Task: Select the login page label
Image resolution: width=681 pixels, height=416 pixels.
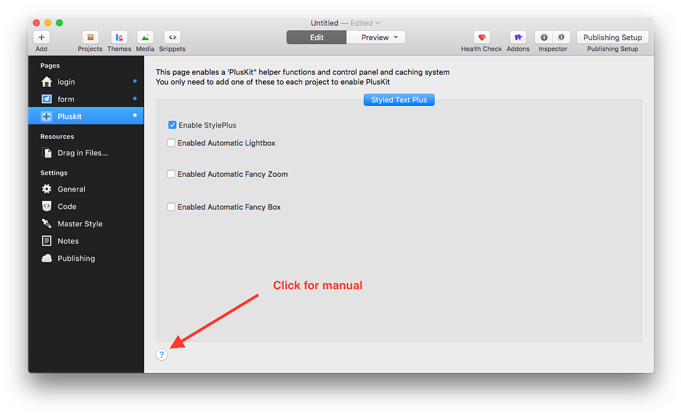Action: point(66,82)
